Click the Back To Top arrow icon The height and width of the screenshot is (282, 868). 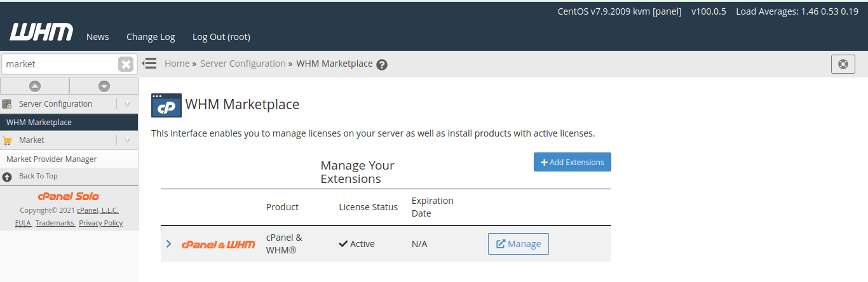[7, 177]
